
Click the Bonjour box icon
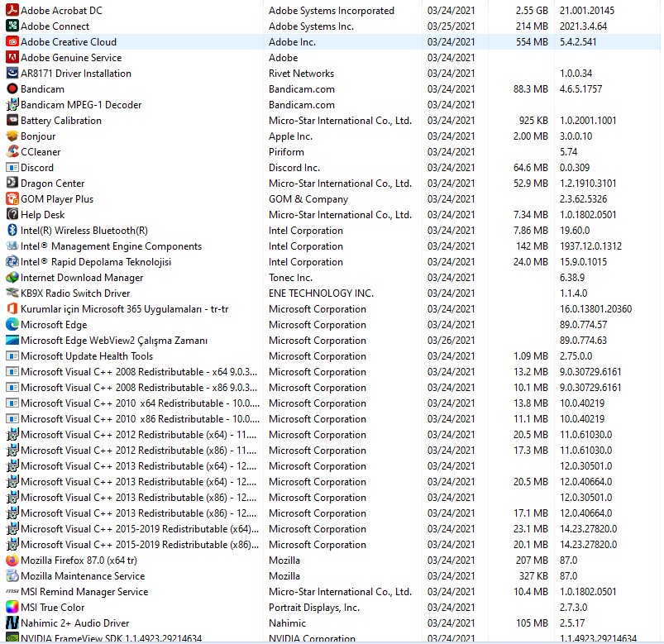[x=12, y=136]
